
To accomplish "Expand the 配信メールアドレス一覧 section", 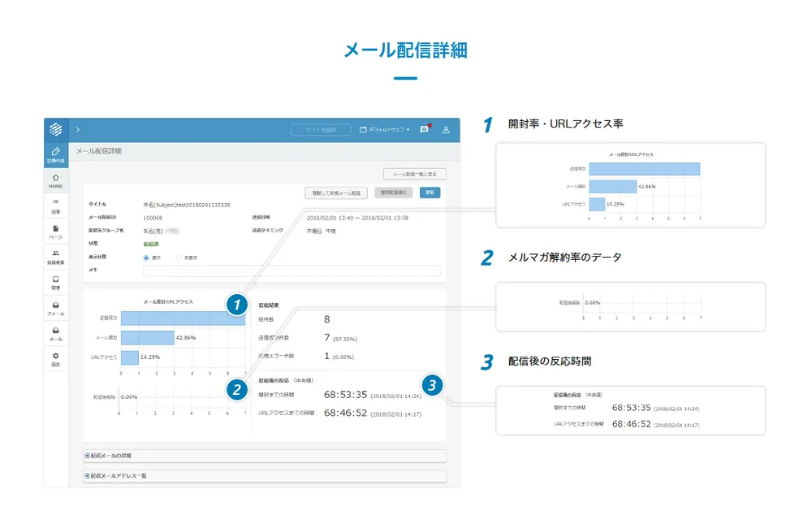I will click(x=265, y=475).
